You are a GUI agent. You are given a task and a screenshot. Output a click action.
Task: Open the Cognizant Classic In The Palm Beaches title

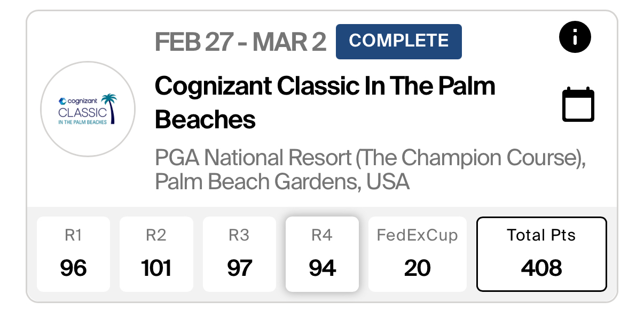[x=325, y=103]
